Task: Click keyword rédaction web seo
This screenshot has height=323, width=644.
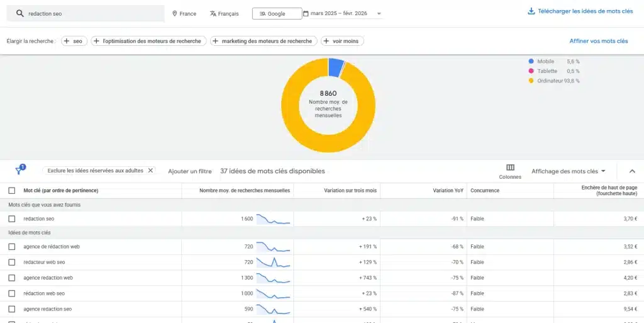Action: (x=44, y=293)
